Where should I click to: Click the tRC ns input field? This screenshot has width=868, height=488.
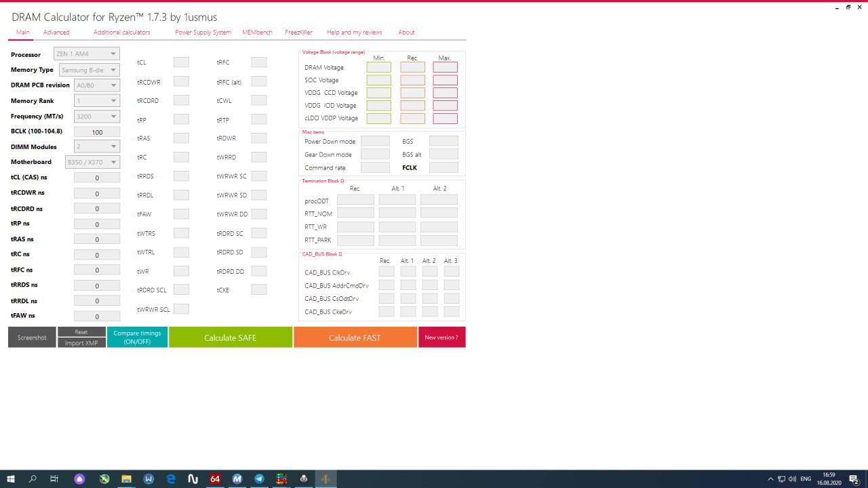(x=97, y=255)
